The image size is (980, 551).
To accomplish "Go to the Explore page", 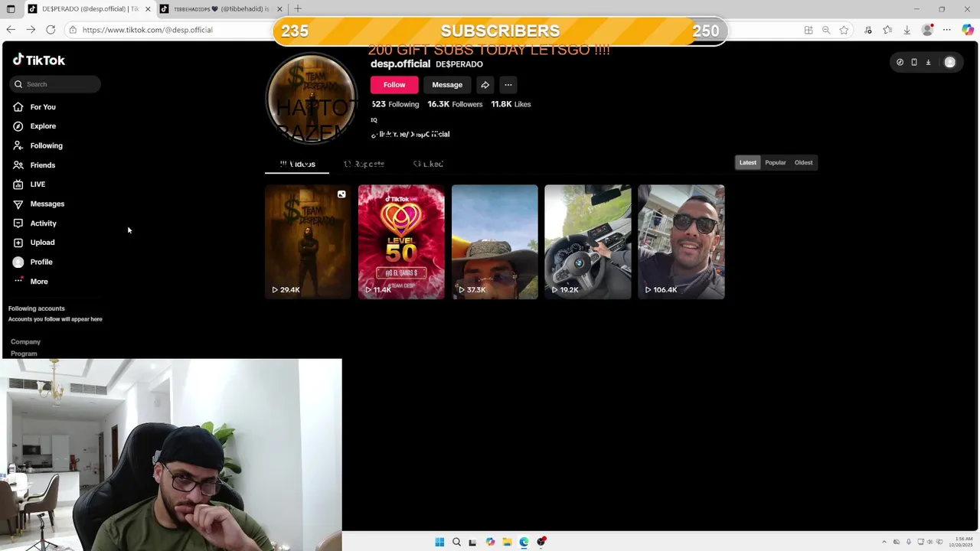I will tap(43, 126).
